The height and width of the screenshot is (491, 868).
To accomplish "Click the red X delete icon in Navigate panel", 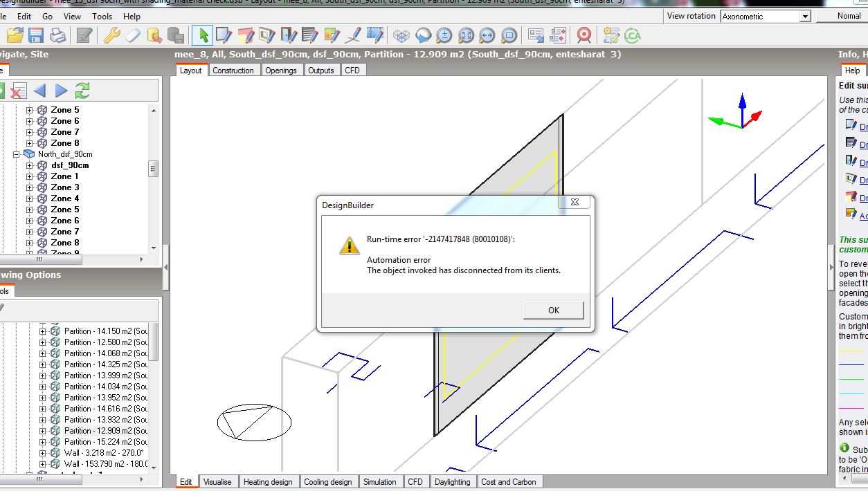I will 18,91.
